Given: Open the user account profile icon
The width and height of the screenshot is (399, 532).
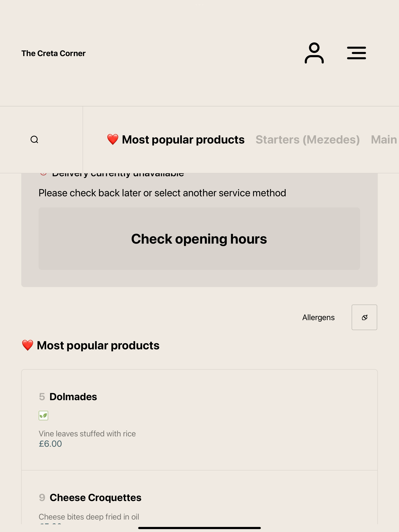Looking at the screenshot, I should click(x=314, y=53).
